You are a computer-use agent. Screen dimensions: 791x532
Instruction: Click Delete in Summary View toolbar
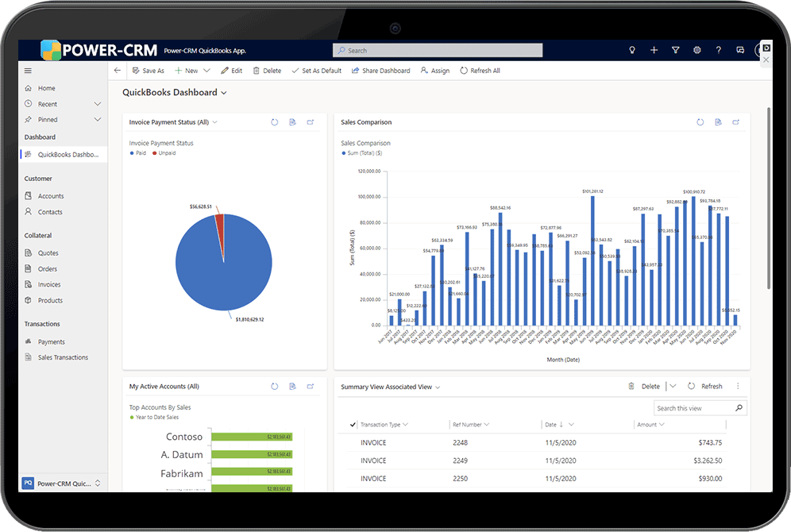point(644,386)
